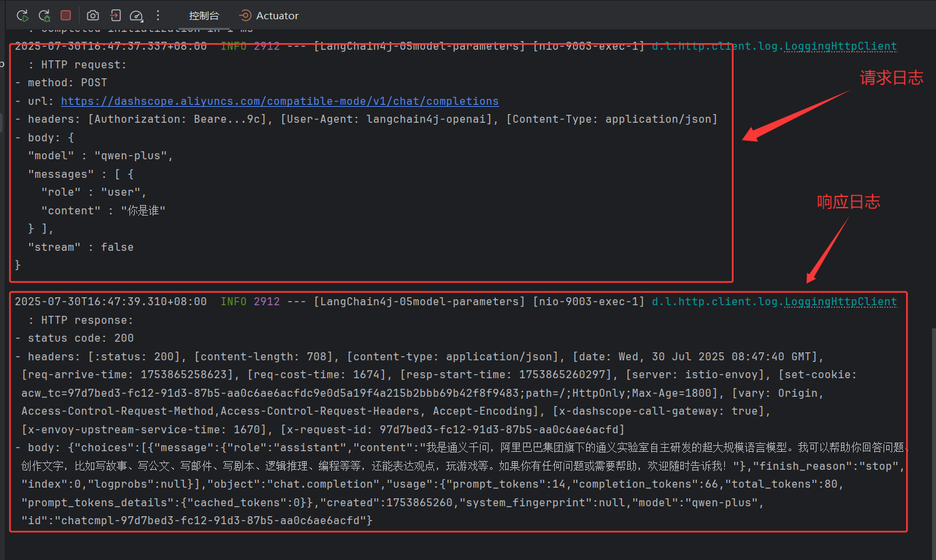Click the "HTTP request:" log line
This screenshot has width=936, height=560.
(83, 64)
